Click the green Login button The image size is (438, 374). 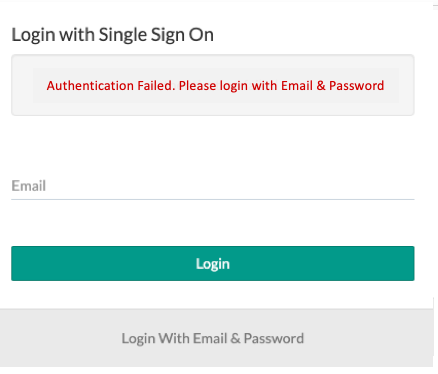tap(213, 263)
